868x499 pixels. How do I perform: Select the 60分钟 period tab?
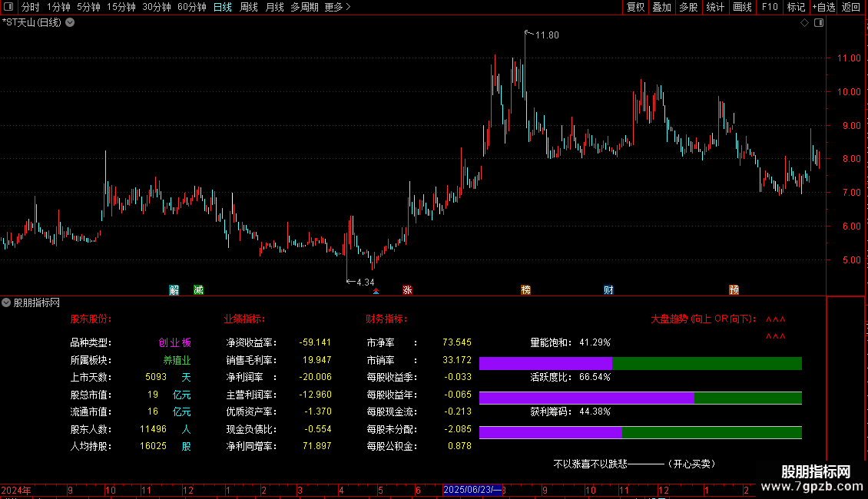pos(191,7)
